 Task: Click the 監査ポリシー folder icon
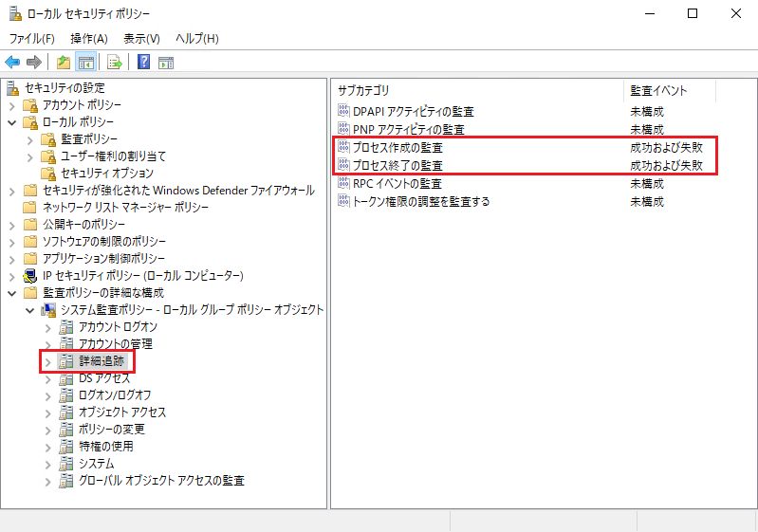48,139
